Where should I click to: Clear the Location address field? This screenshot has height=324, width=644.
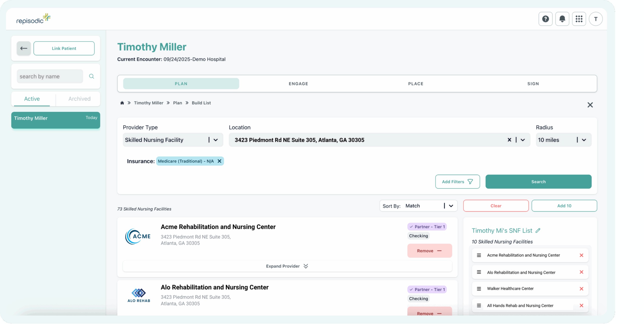[509, 140]
